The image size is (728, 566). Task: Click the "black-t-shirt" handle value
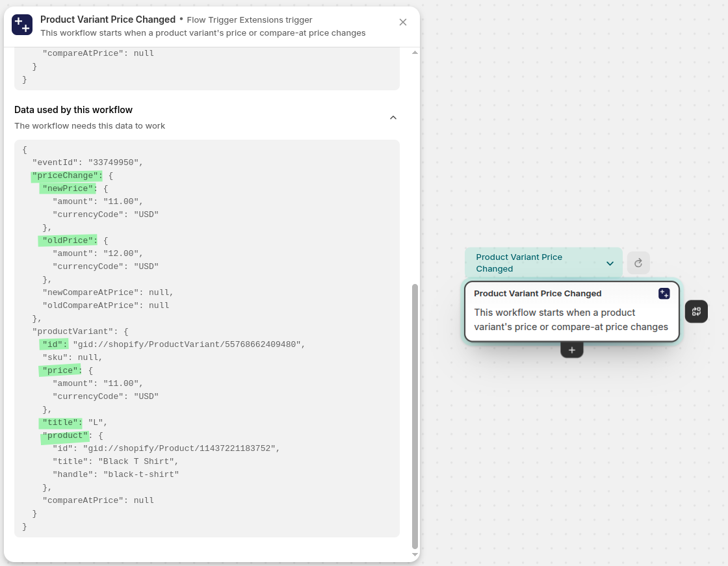click(x=140, y=474)
